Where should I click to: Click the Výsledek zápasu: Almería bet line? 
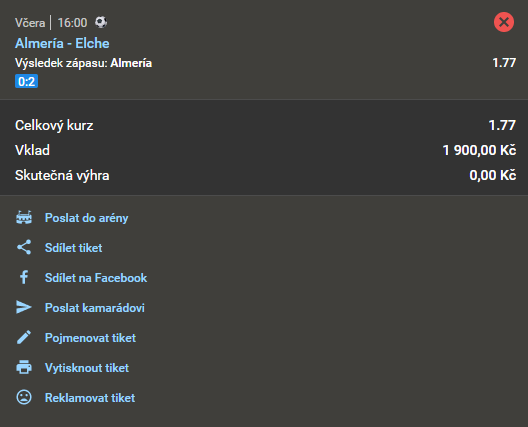coord(84,63)
